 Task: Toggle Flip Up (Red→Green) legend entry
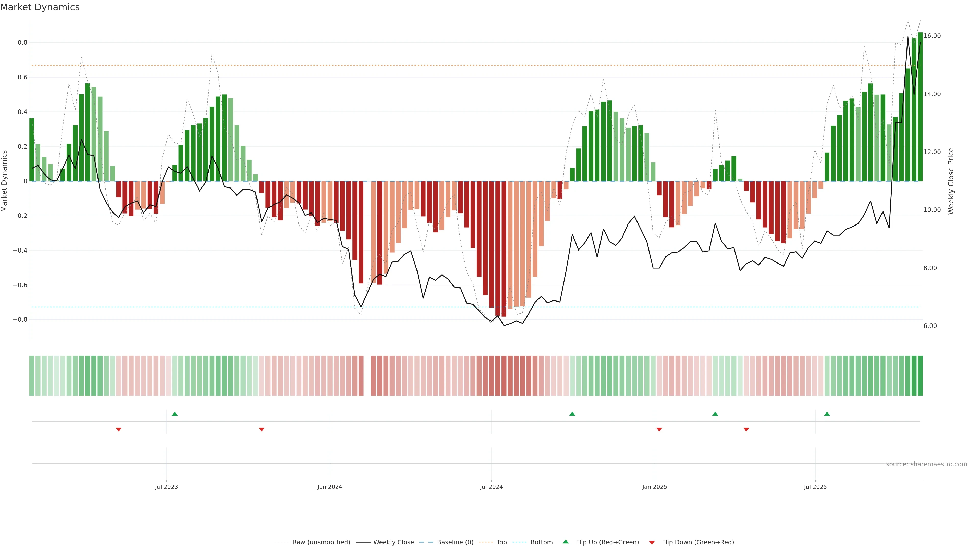[607, 542]
